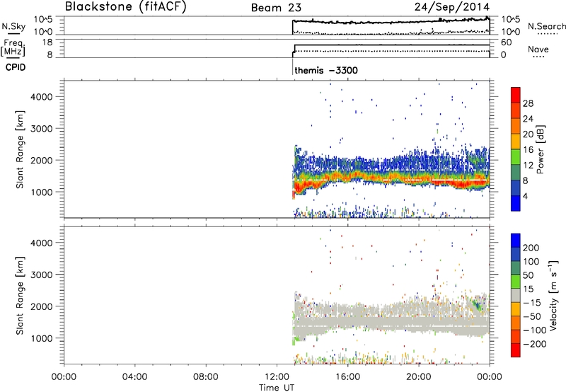Click the frequency solid line trace
Screen dimensions: 566x392
[392, 45]
